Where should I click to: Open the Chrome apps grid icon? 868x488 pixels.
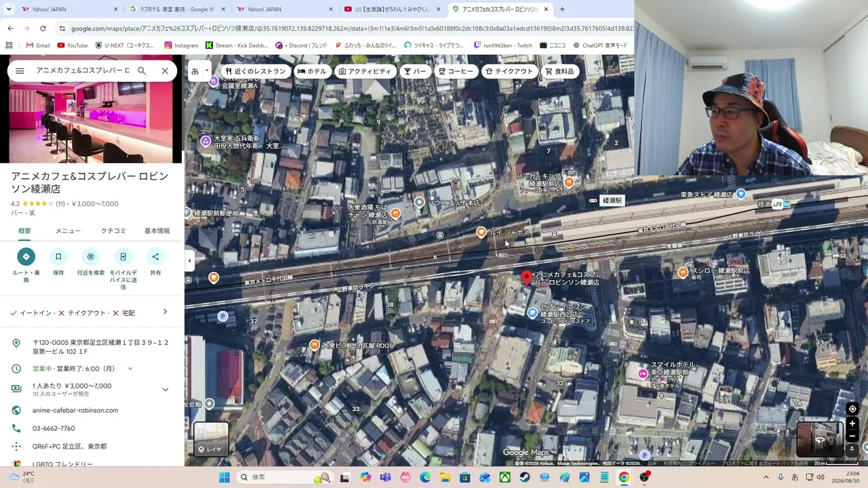pos(9,45)
